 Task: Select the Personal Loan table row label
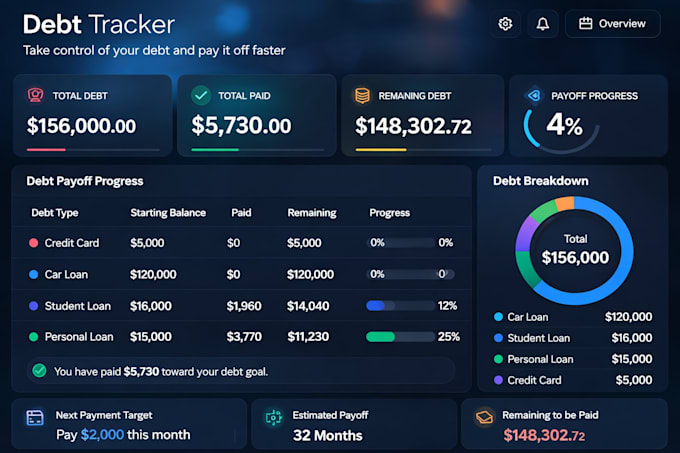coord(78,337)
